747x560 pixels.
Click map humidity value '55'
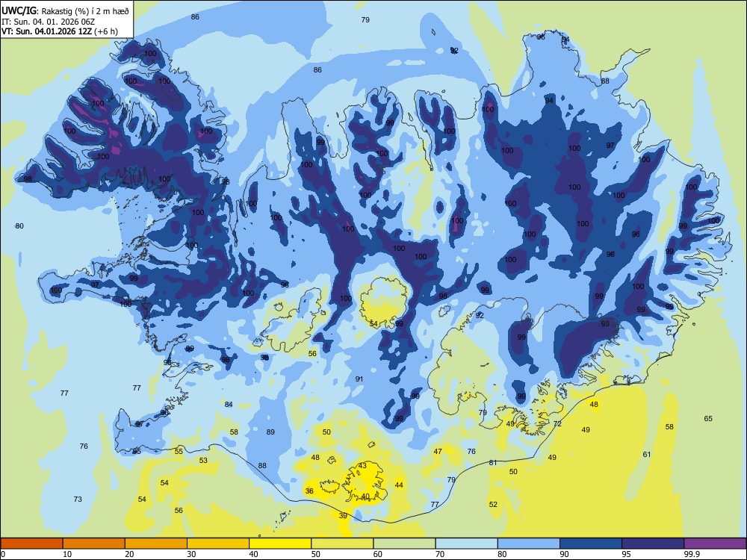179,451
